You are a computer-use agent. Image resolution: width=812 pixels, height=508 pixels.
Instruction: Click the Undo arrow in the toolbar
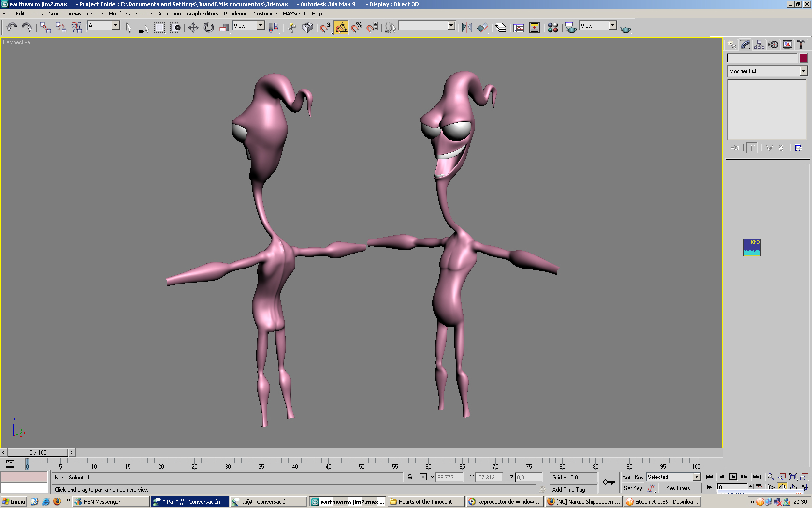[x=12, y=28]
